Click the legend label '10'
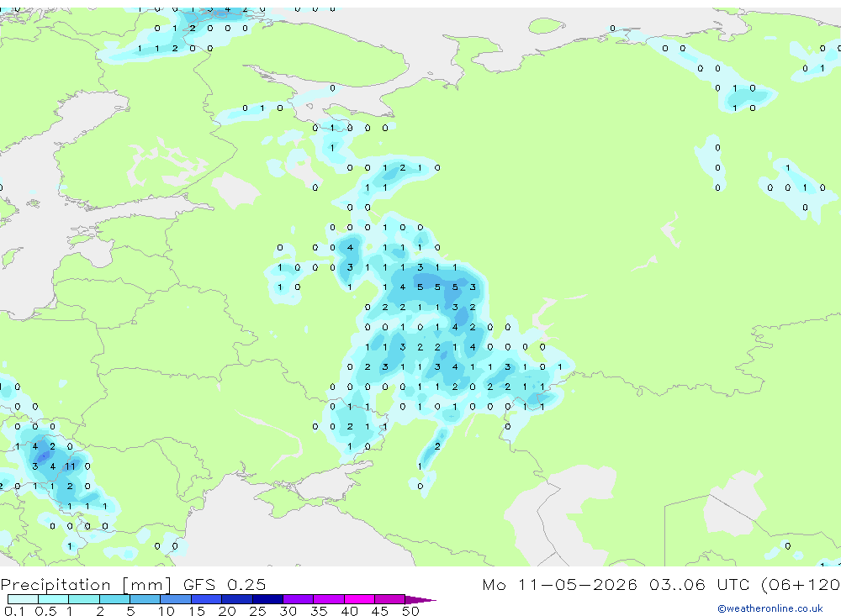This screenshot has height=616, width=841. pos(167,611)
